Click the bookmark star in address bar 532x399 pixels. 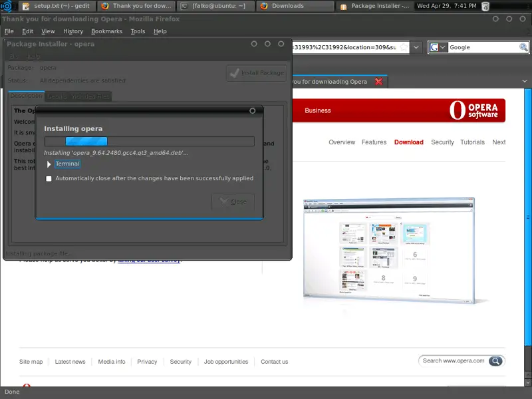[x=404, y=47]
